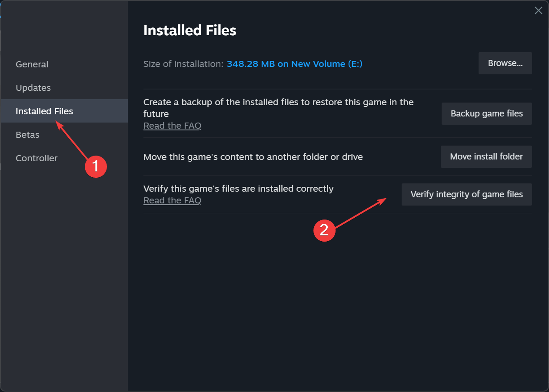The width and height of the screenshot is (549, 392).
Task: Start Backup game files
Action: [487, 114]
